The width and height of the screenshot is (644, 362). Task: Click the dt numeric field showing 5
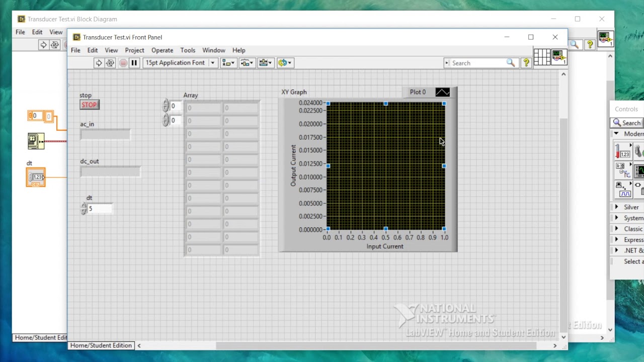[100, 209]
